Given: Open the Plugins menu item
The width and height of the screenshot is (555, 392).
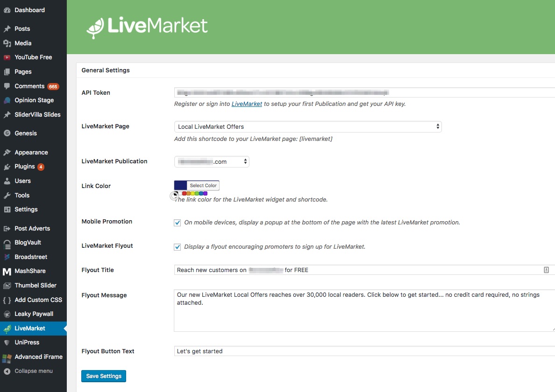Looking at the screenshot, I should pos(24,167).
